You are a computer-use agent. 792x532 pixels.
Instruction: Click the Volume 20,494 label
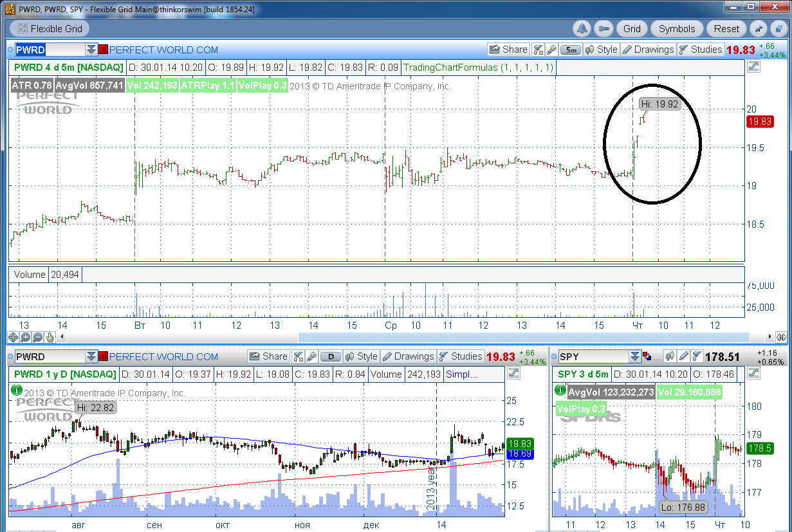[x=45, y=275]
